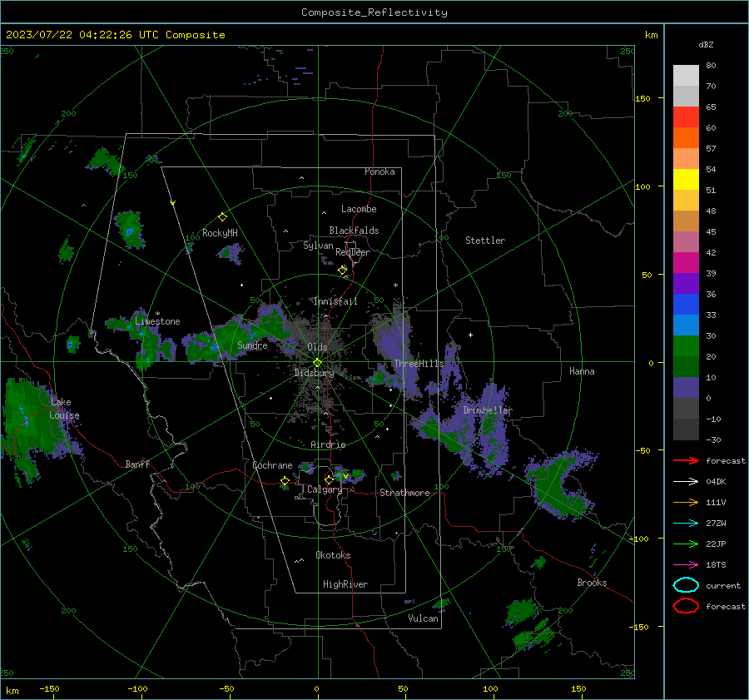Click the white plus marker west of Hanna
Viewport: 749px width, 700px height.
470,335
